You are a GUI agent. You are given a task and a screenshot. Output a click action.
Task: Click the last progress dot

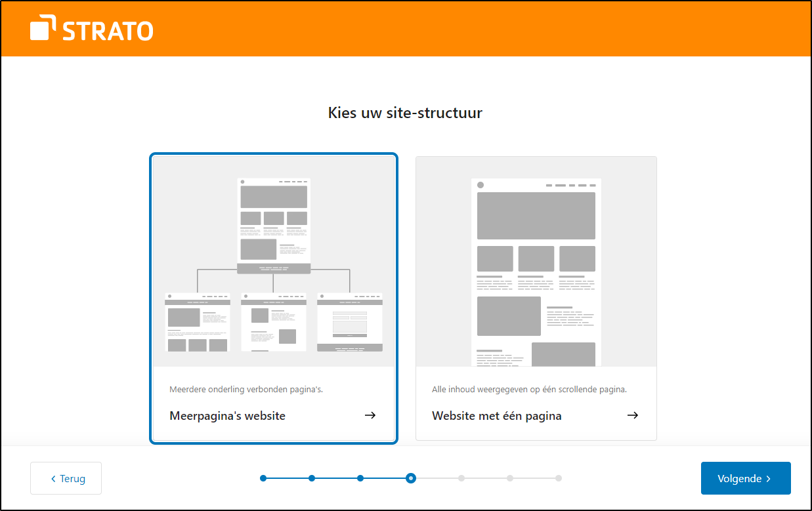click(559, 478)
